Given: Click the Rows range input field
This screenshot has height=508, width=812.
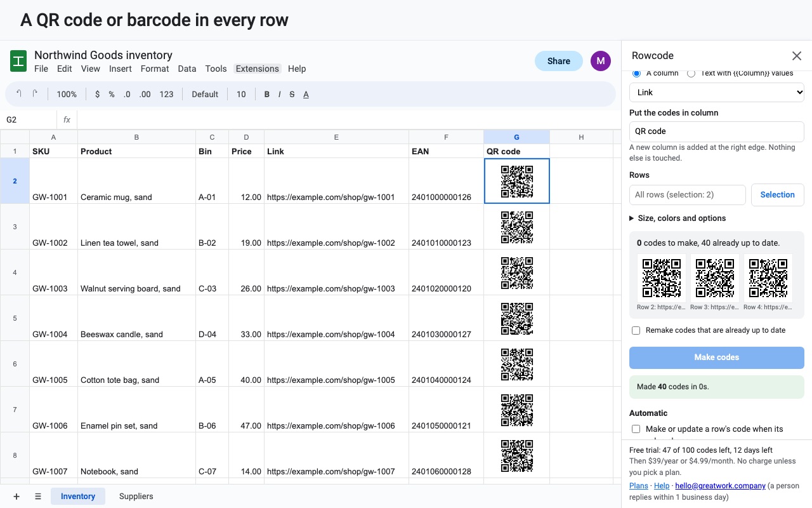Looking at the screenshot, I should click(688, 195).
